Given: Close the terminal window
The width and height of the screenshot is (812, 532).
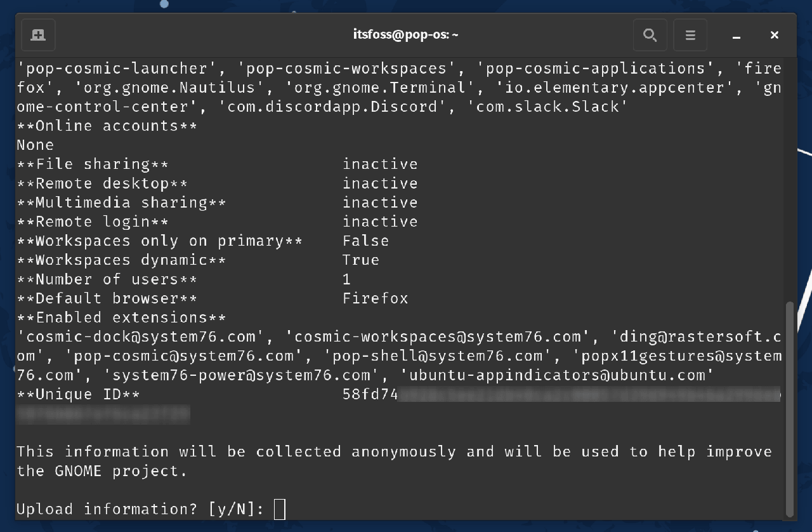Looking at the screenshot, I should click(x=774, y=35).
